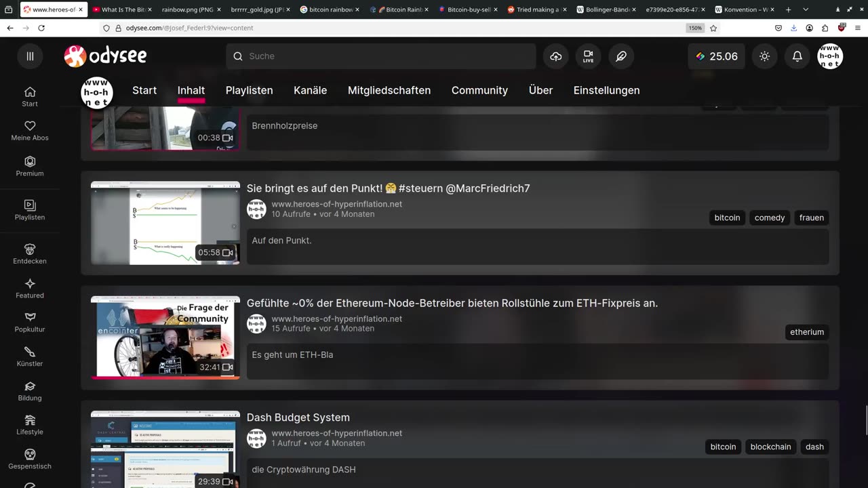Click the 'etherium' tag
This screenshot has width=868, height=488.
807,332
